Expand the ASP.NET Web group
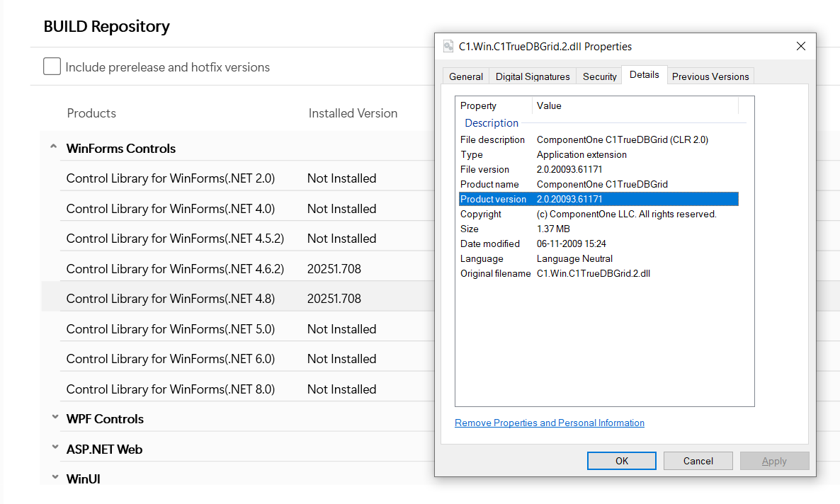This screenshot has width=840, height=504. 55,447
